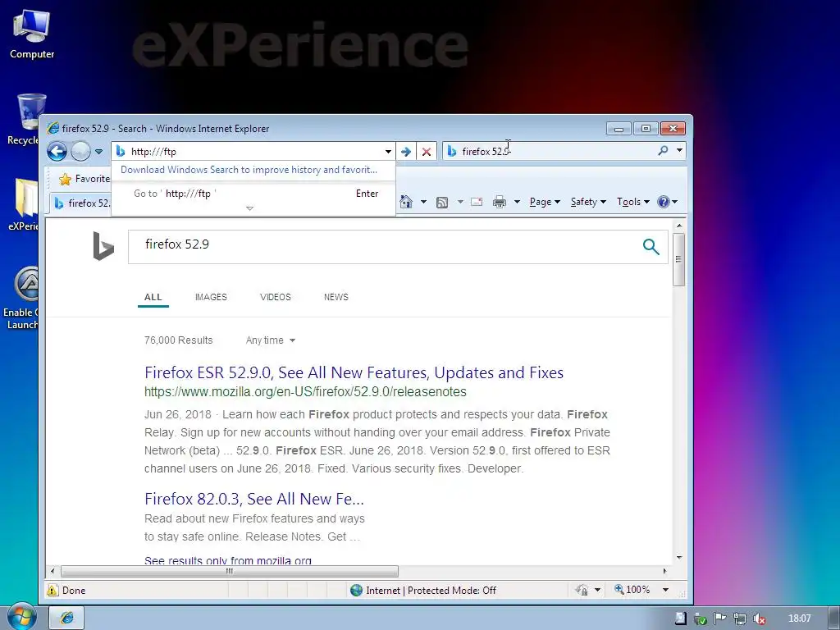Choose the Go to 'http:///ftp' suggestion

[253, 194]
